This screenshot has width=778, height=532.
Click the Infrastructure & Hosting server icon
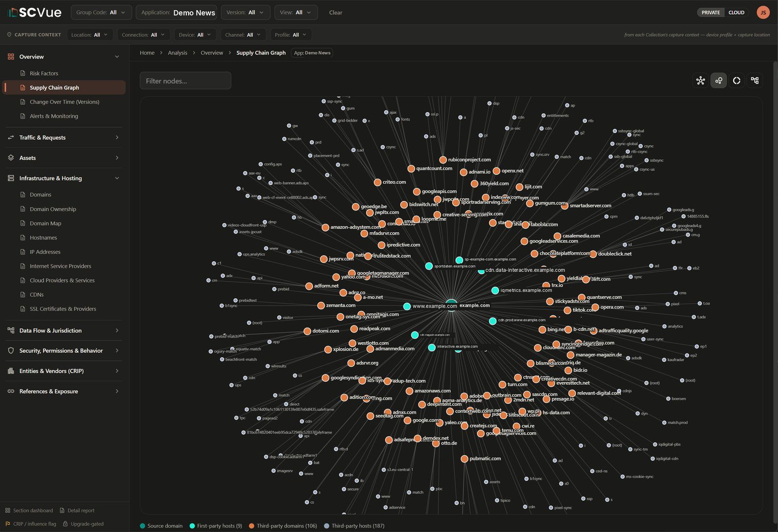[x=11, y=178]
